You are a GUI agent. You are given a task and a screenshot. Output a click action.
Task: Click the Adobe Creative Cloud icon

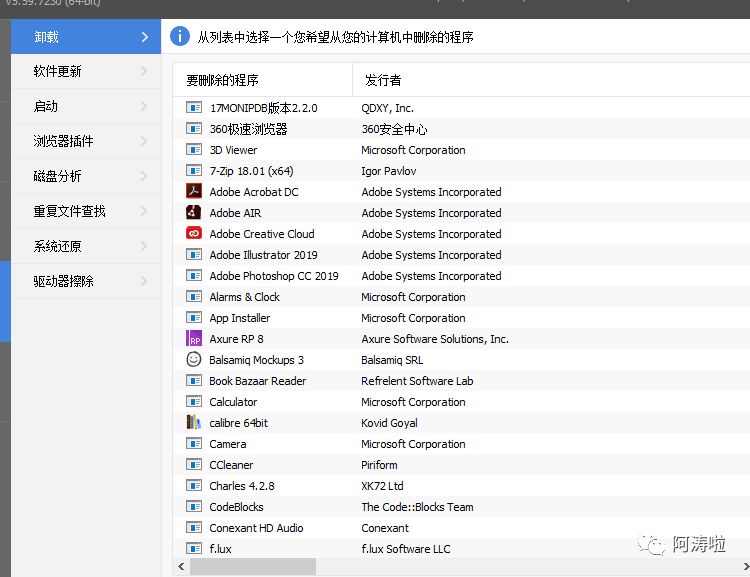point(194,233)
